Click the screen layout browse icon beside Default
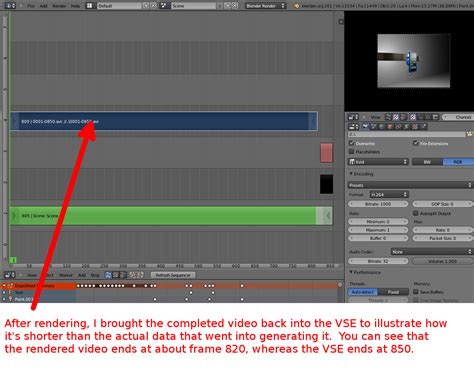474x376 pixels. (90, 6)
